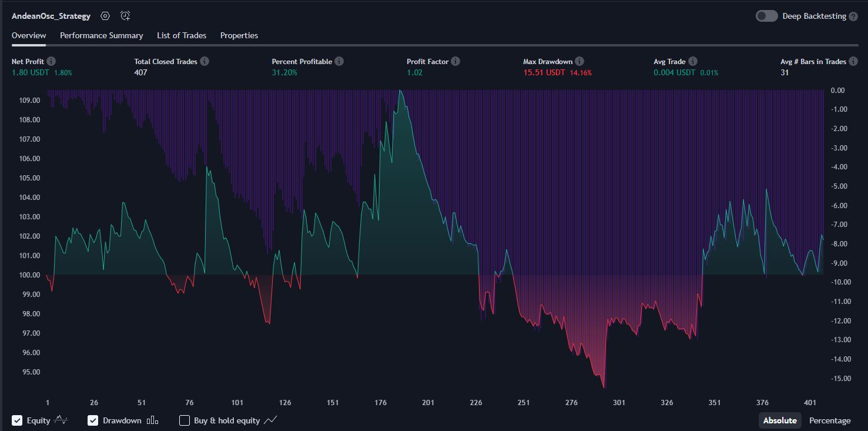Click the Max Drawdown info icon
Viewport: 868px width, 431px height.
point(579,61)
